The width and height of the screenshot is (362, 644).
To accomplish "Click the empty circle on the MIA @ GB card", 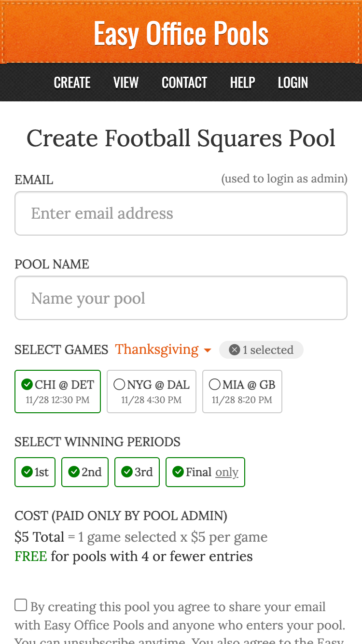I will [214, 384].
